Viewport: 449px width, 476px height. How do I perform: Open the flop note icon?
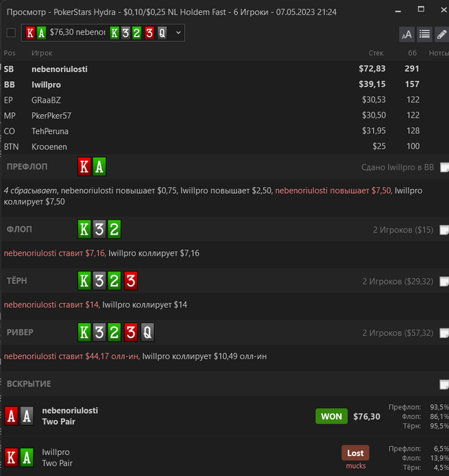(x=444, y=230)
